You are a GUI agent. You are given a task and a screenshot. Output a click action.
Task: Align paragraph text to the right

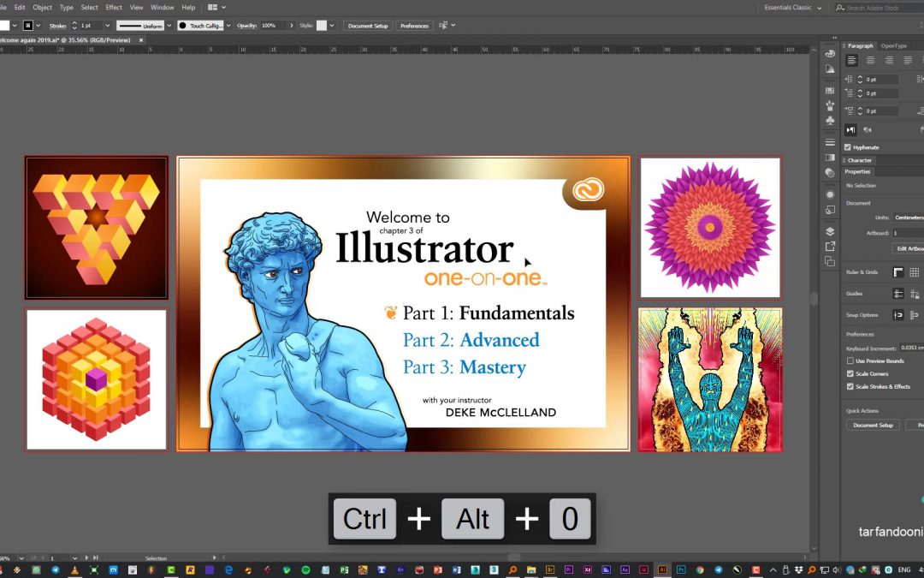tap(889, 60)
